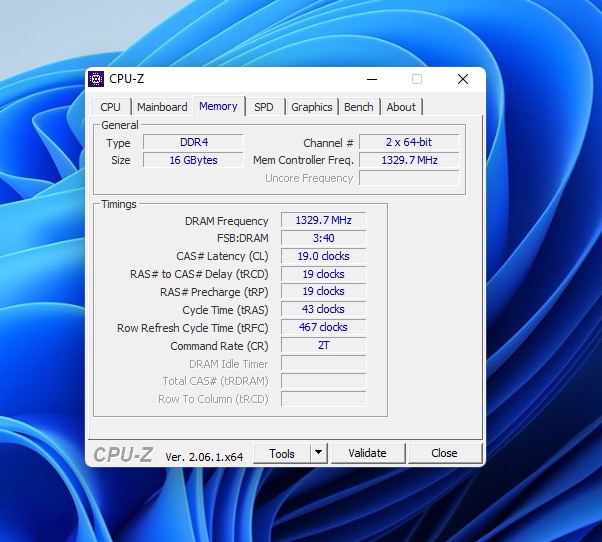Select the Command Rate 2T field
The image size is (602, 542).
pos(323,346)
